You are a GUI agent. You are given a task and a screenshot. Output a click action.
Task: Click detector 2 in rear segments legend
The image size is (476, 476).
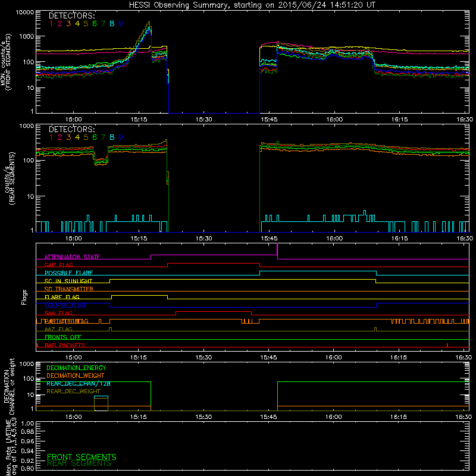pos(60,137)
